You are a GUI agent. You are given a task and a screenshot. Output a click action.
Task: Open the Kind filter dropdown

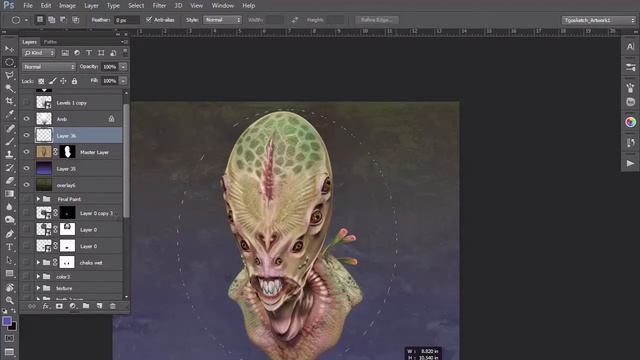point(39,53)
